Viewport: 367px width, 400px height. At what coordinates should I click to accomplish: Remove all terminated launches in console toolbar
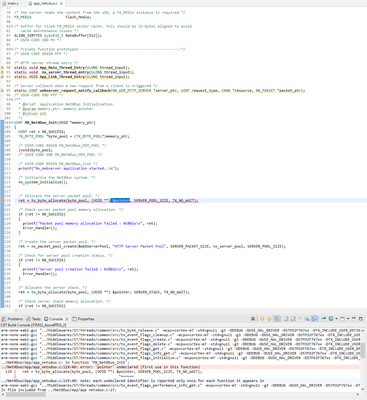253,319
